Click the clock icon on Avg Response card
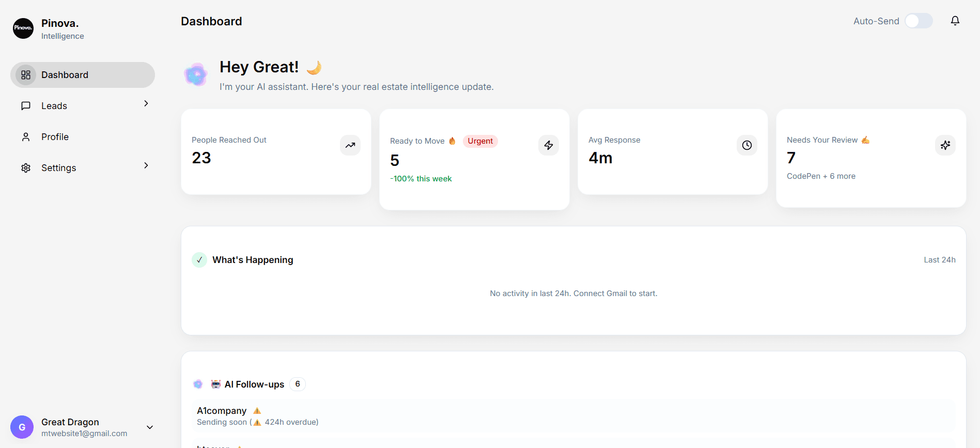The height and width of the screenshot is (448, 980). point(746,145)
